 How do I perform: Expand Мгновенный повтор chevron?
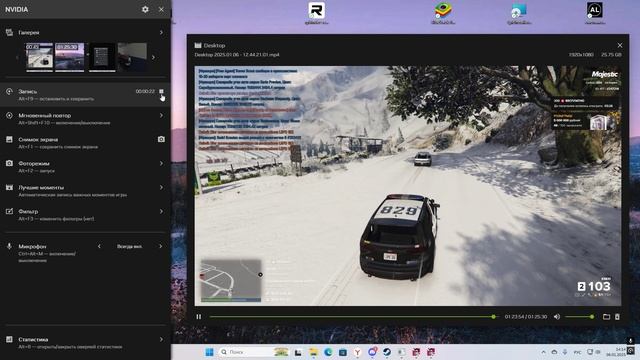pos(161,116)
